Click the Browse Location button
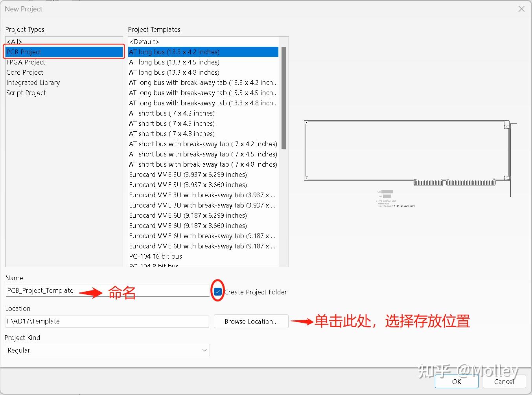 point(251,321)
